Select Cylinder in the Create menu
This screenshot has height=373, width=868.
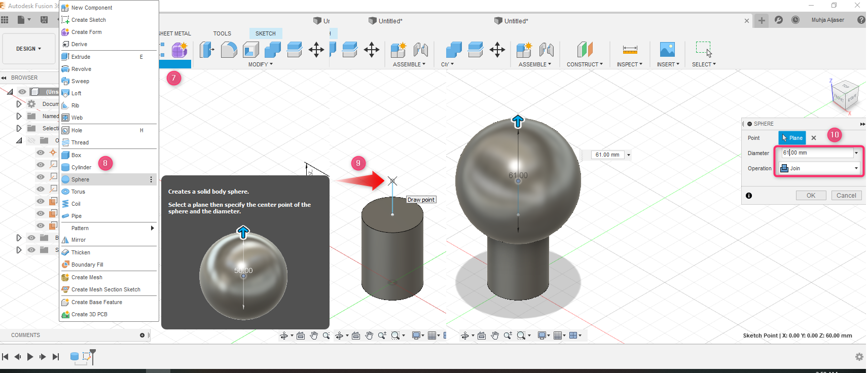tap(108, 167)
